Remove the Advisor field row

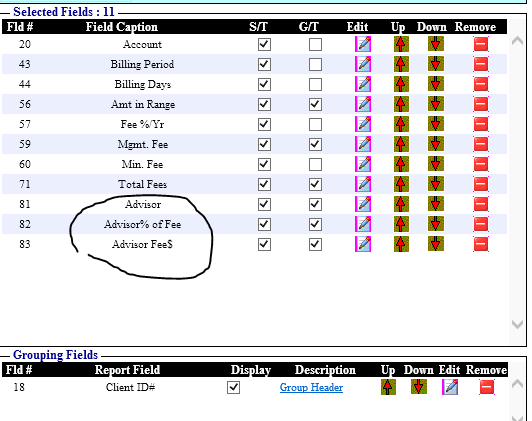(481, 204)
